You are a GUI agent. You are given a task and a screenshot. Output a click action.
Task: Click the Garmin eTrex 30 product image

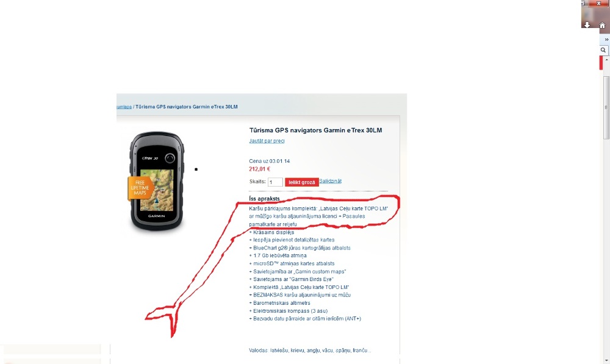[157, 181]
